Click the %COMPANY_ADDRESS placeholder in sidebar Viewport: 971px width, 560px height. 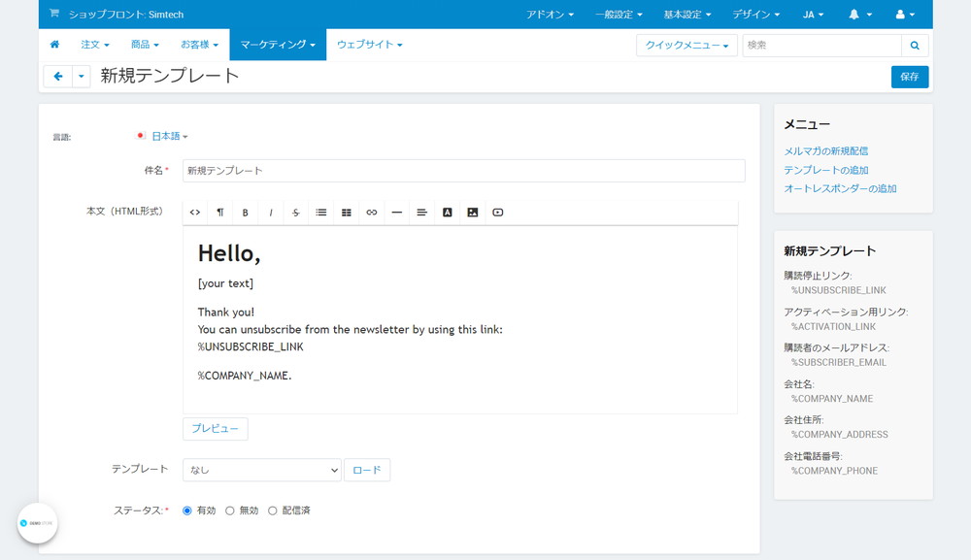coord(839,435)
